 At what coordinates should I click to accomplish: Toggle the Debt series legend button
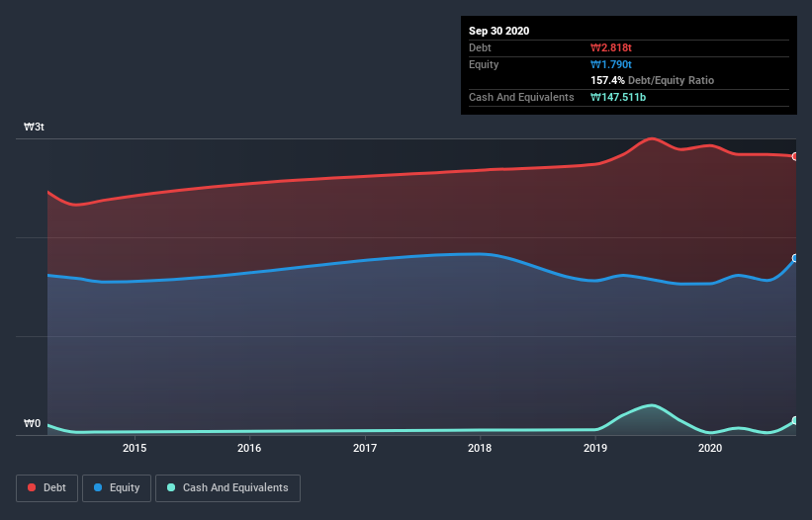point(47,488)
